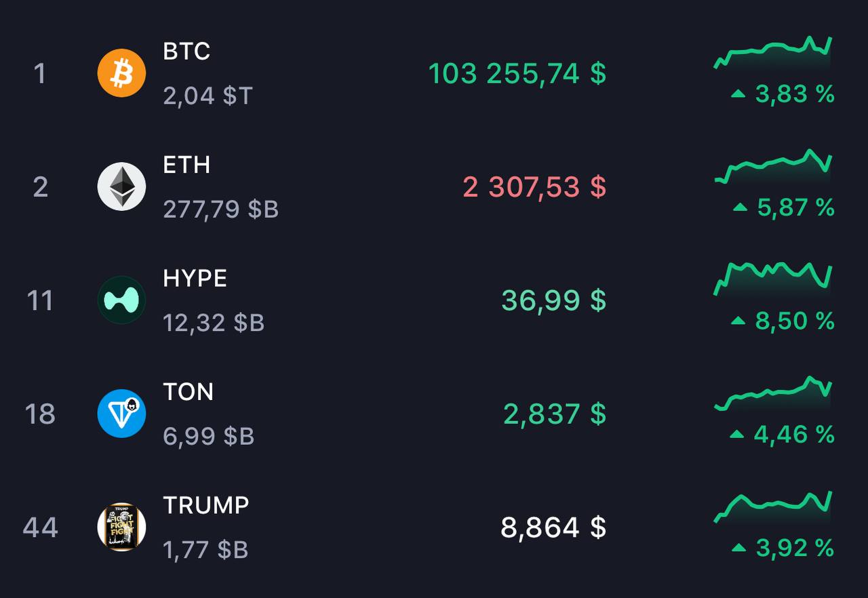
Task: Select the TRUMP ticker name
Action: (x=206, y=505)
